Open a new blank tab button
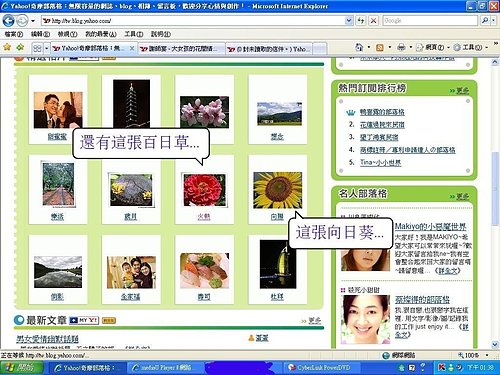The image size is (500, 375). 319,49
